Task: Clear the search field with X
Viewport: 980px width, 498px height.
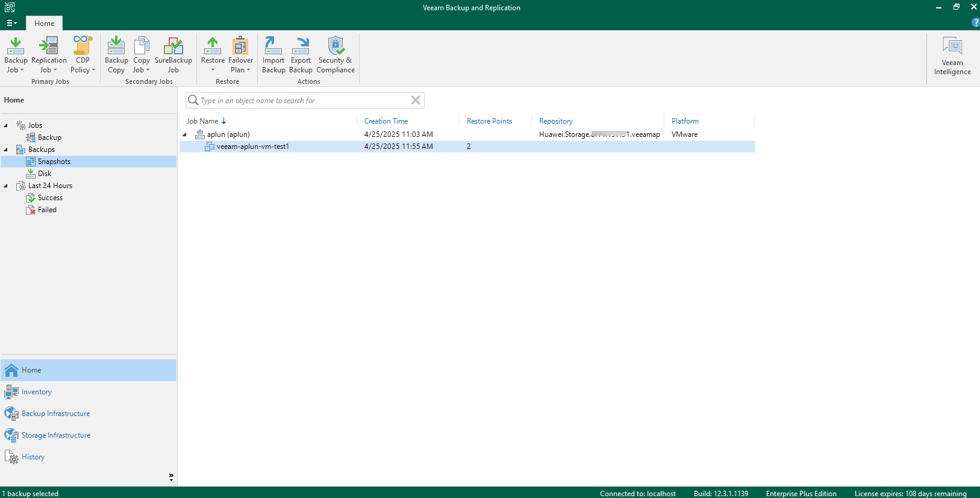Action: tap(416, 100)
